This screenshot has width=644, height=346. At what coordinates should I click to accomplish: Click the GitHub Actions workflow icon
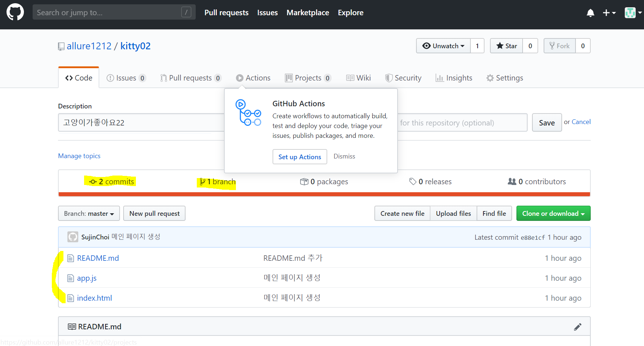248,113
